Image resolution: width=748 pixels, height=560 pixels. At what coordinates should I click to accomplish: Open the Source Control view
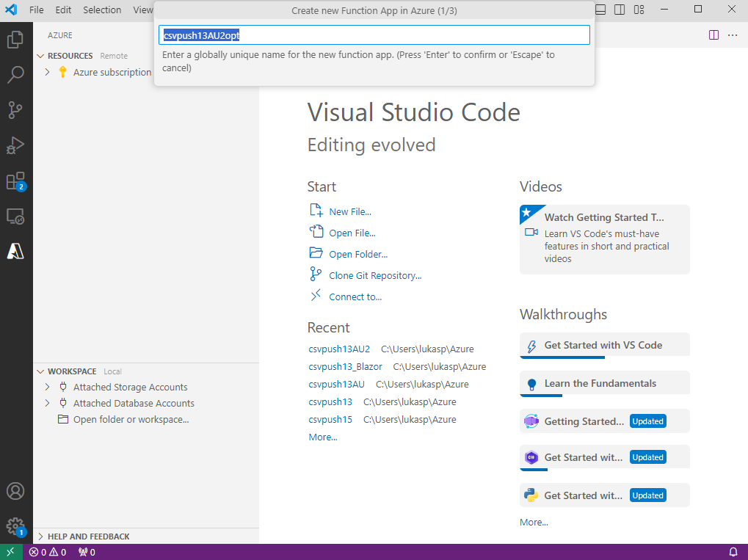point(15,110)
